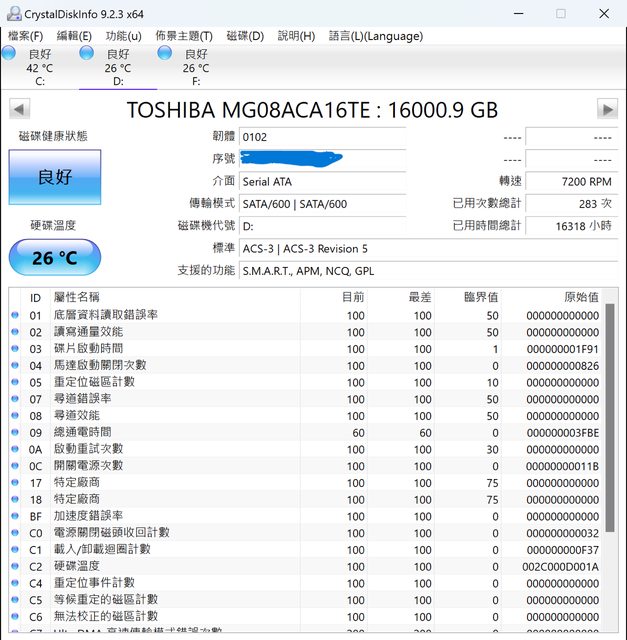Select the C: drive tab showing 42 °C

[x=40, y=67]
